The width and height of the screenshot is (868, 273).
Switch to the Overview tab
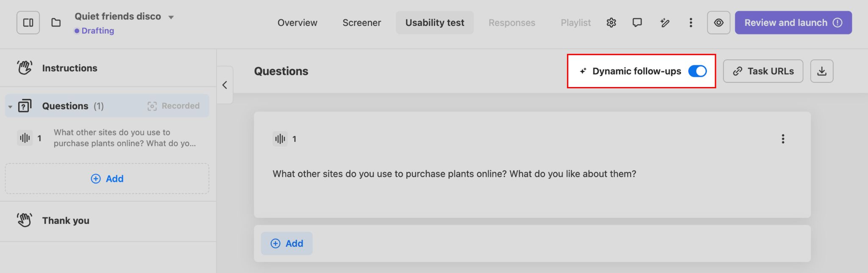click(297, 23)
